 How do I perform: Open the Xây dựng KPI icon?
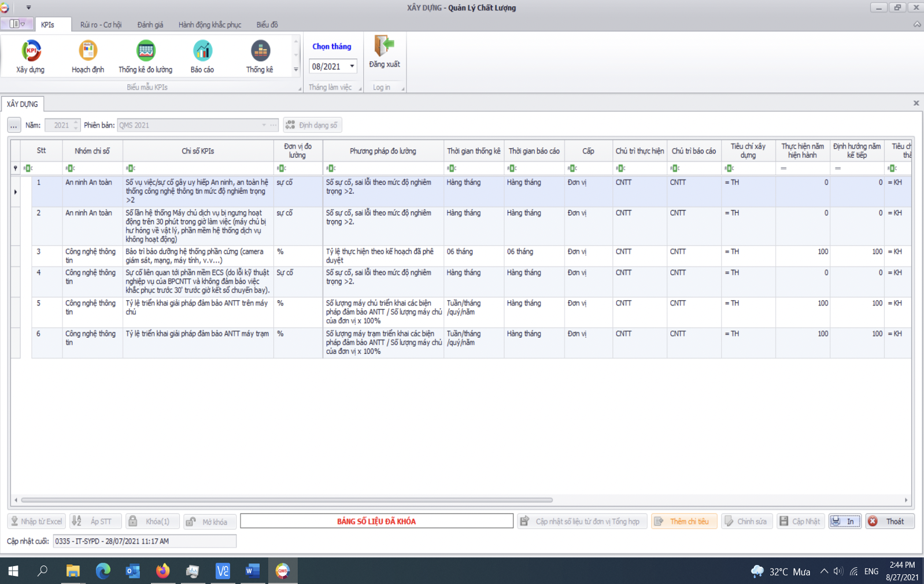[x=31, y=56]
